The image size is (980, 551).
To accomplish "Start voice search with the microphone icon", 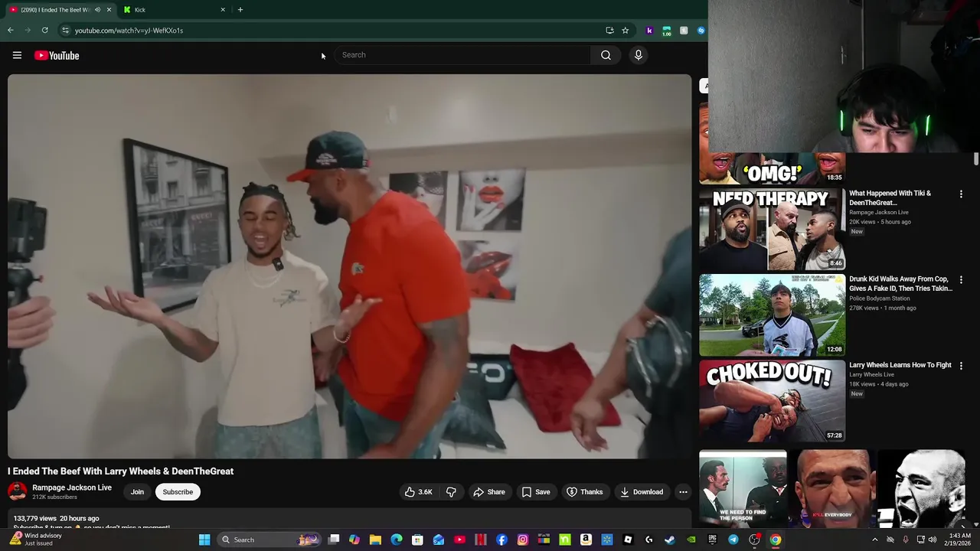I will click(638, 55).
